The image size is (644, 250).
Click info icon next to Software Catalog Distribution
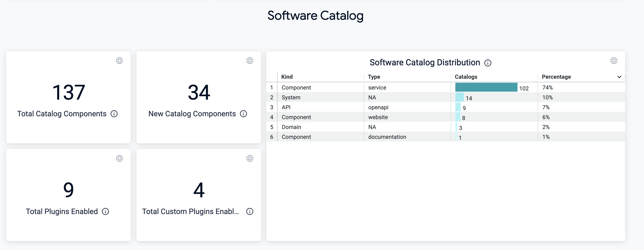488,63
